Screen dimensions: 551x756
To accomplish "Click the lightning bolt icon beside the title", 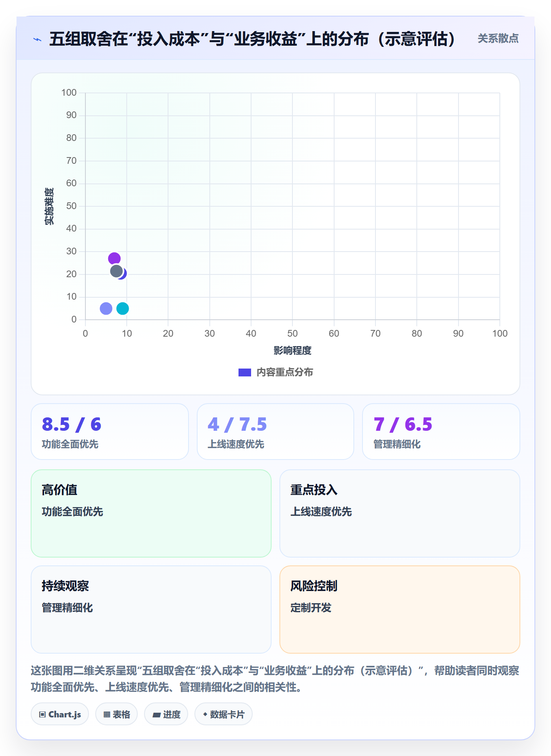I will [x=37, y=39].
